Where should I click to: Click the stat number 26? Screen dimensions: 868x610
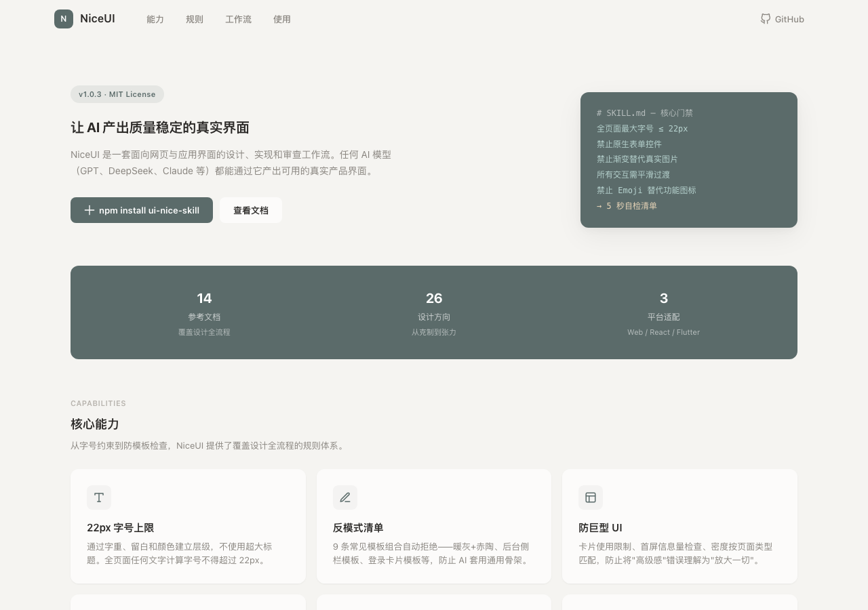pyautogui.click(x=434, y=298)
